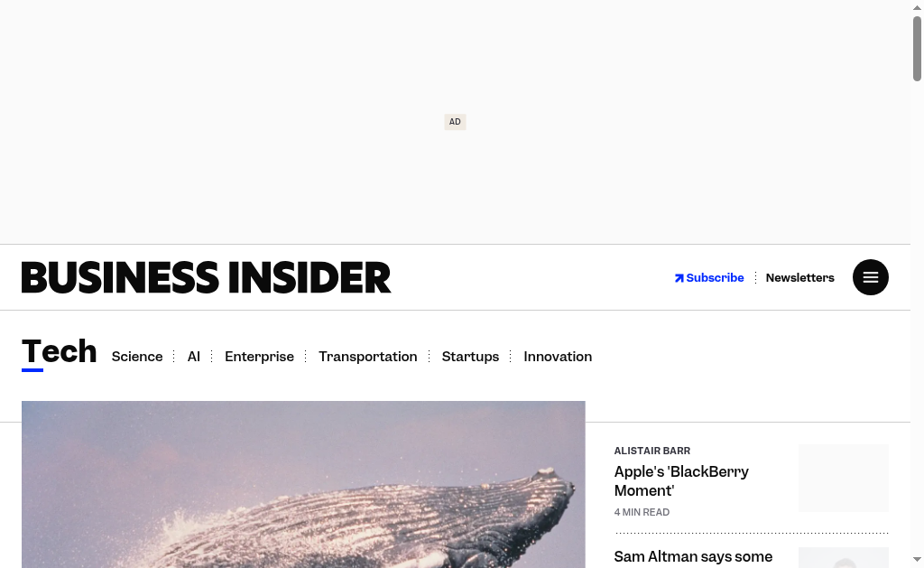
Task: Click the Business Insider logo
Action: [207, 277]
